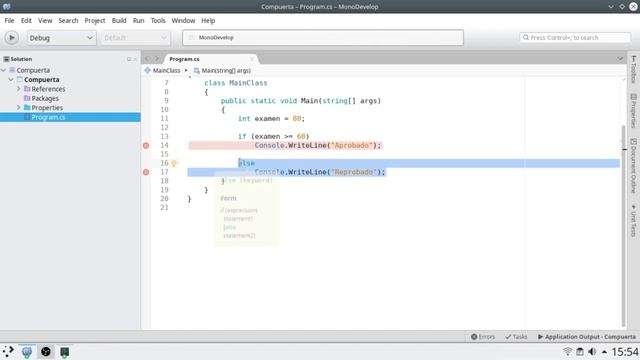Open the Toolbox side pad
The height and width of the screenshot is (360, 640).
coord(633,69)
